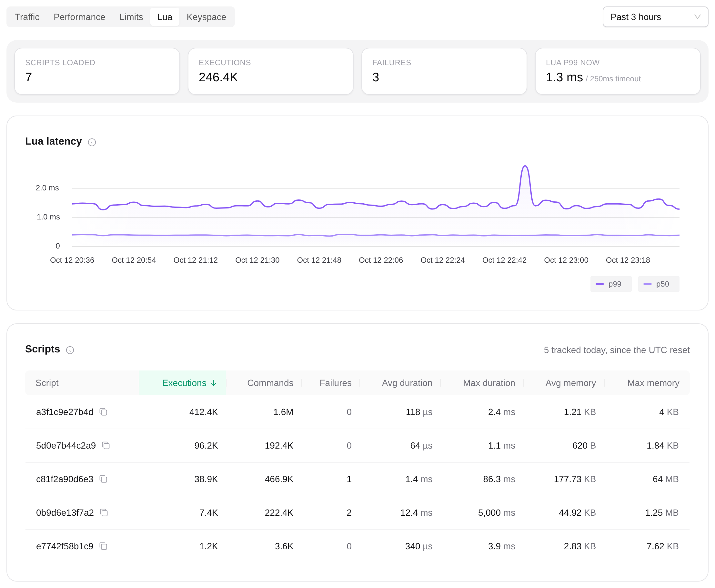Viewport: 715px width, 588px height.
Task: Copy script hash c81f2a90d6e3
Action: coord(103,479)
